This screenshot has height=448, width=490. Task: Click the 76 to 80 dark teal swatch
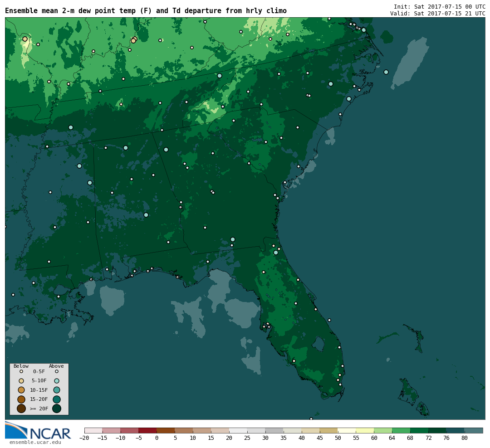point(456,430)
